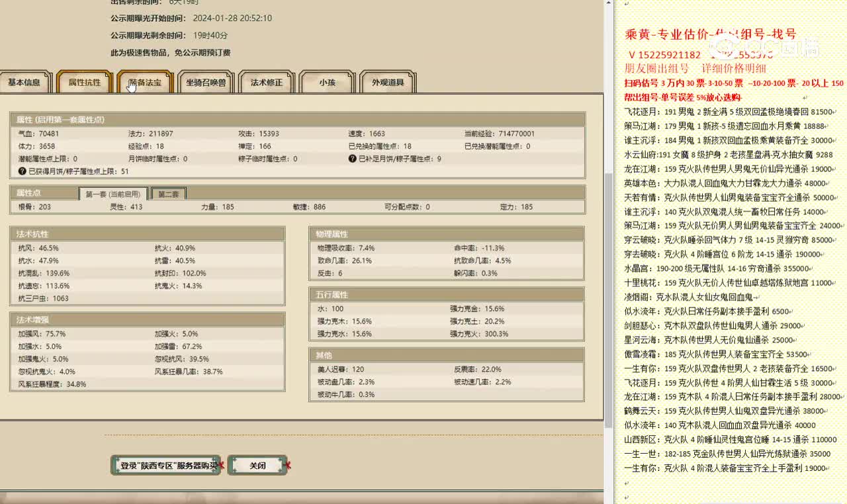Click help icon beside 已获得月饼/粽子属性点上限

(22, 171)
